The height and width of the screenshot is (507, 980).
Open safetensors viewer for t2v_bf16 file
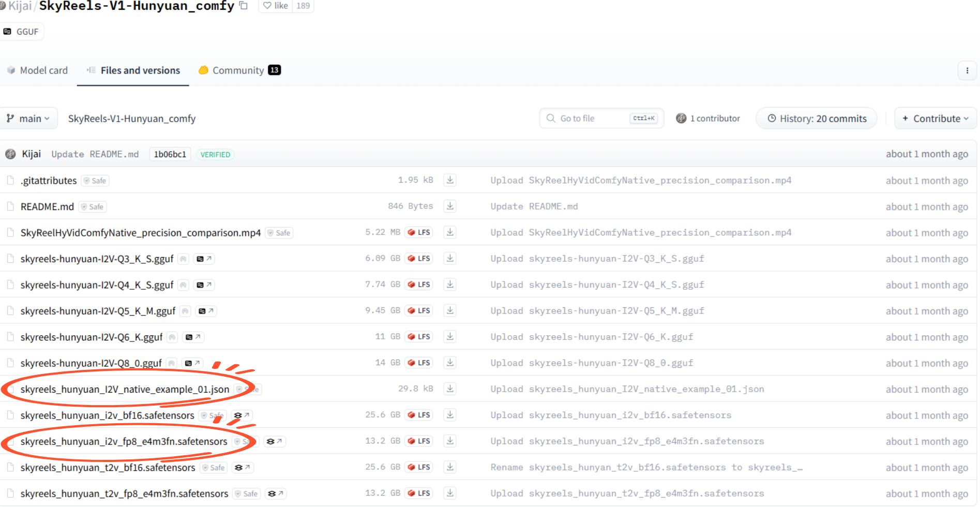click(x=243, y=468)
